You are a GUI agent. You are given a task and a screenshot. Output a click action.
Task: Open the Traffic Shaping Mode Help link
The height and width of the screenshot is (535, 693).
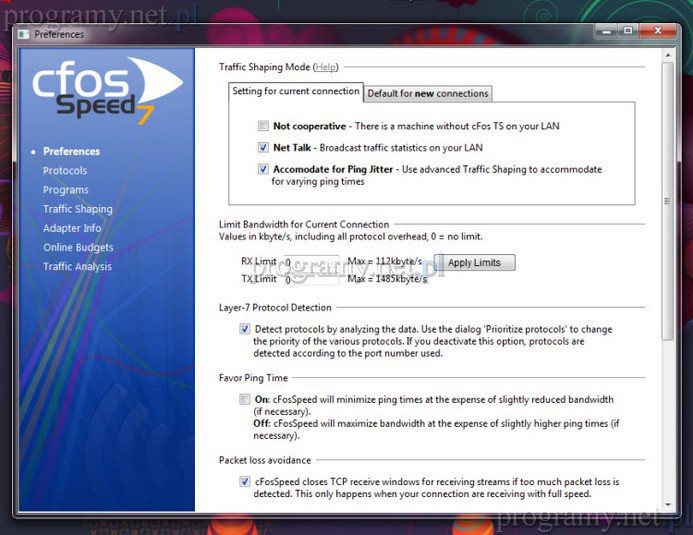[x=326, y=67]
